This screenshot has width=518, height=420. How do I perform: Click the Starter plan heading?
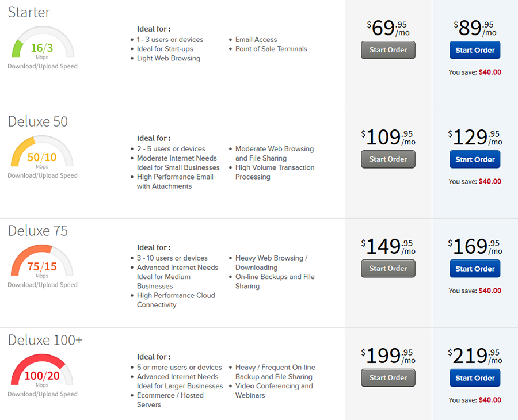click(29, 13)
